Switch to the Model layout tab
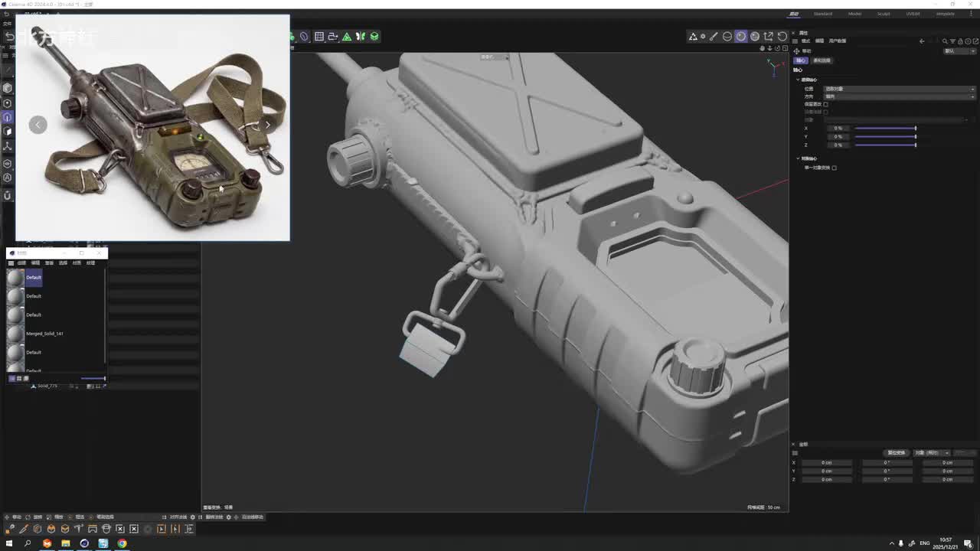 854,14
